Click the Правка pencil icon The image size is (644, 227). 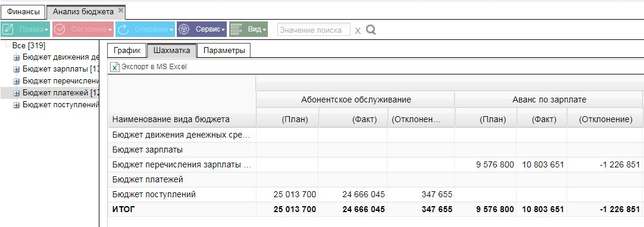click(8, 30)
